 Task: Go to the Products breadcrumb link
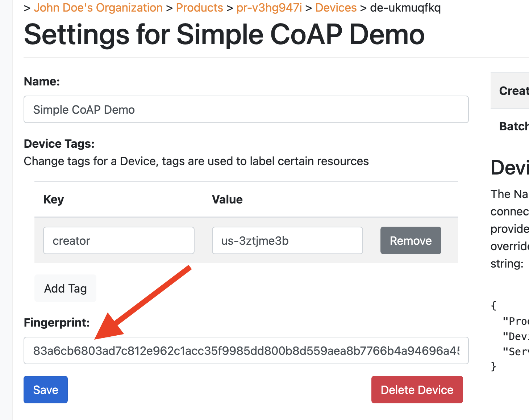[199, 8]
